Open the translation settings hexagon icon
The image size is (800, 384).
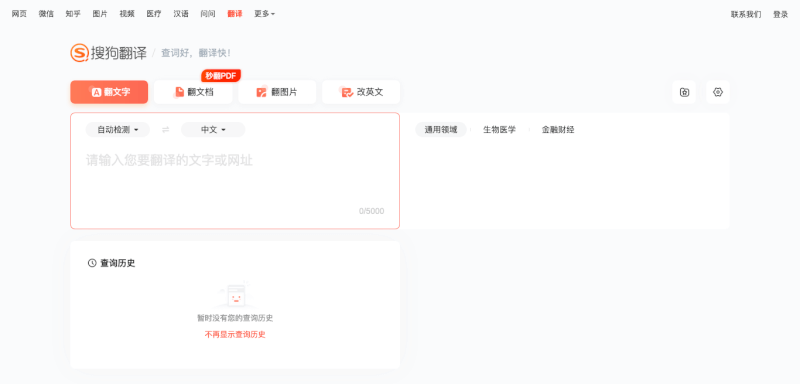click(x=718, y=92)
